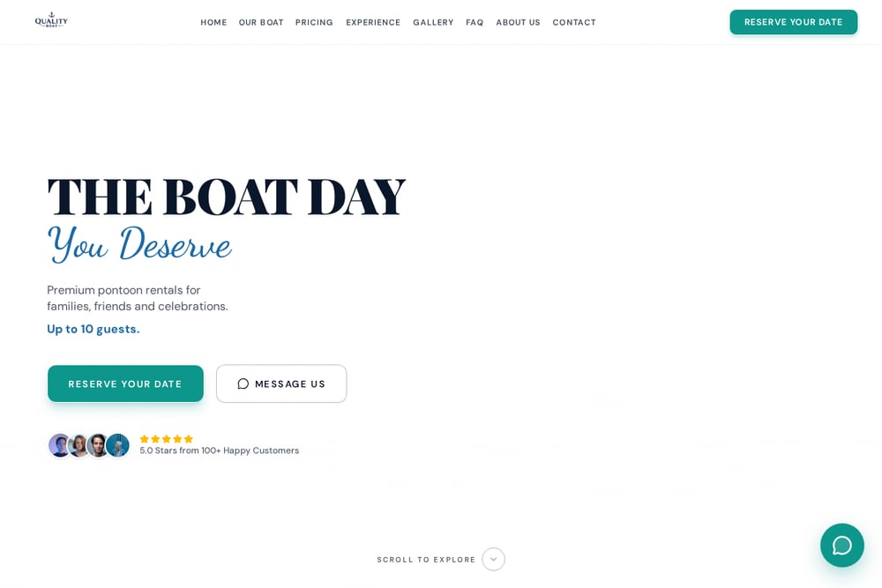Click the first customer avatar

click(x=59, y=445)
